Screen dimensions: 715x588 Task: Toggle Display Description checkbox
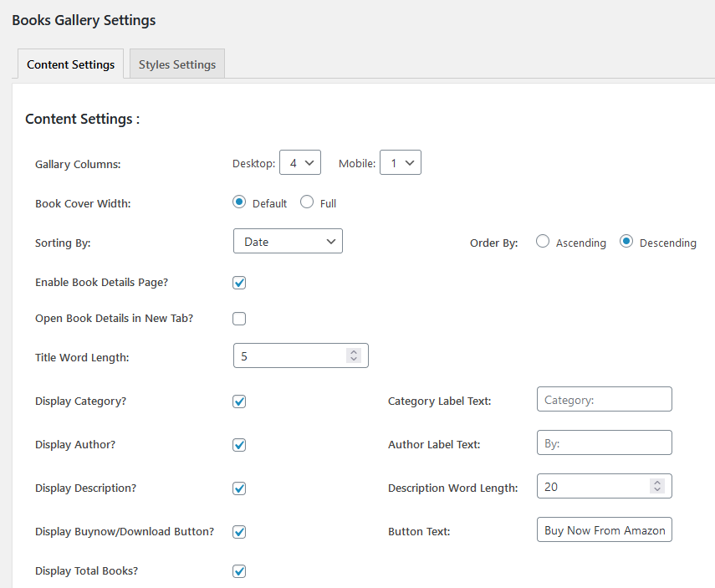(239, 488)
